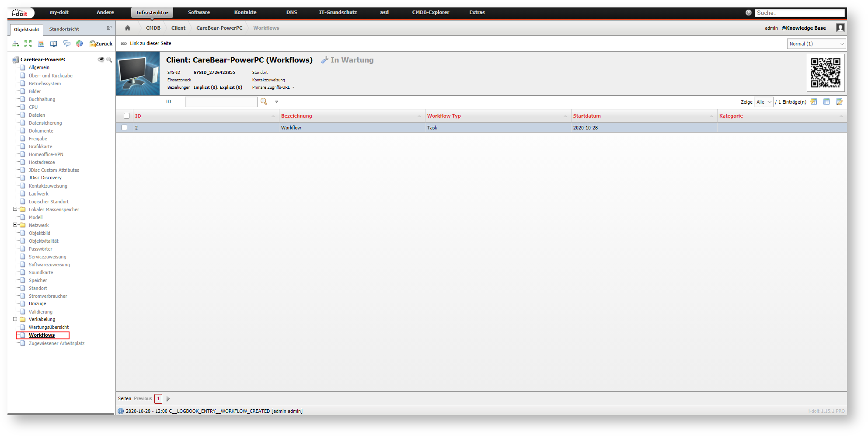
Task: Open the CMDB-Explorer menu
Action: pos(430,12)
